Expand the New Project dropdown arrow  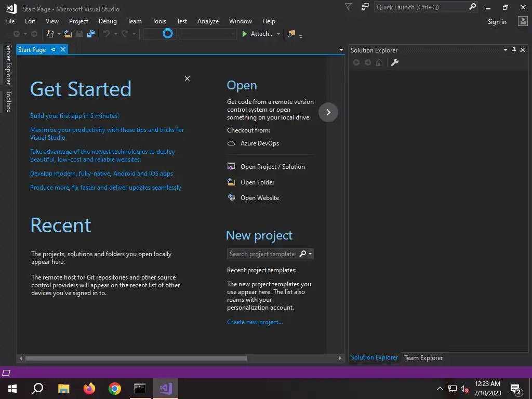click(x=59, y=34)
